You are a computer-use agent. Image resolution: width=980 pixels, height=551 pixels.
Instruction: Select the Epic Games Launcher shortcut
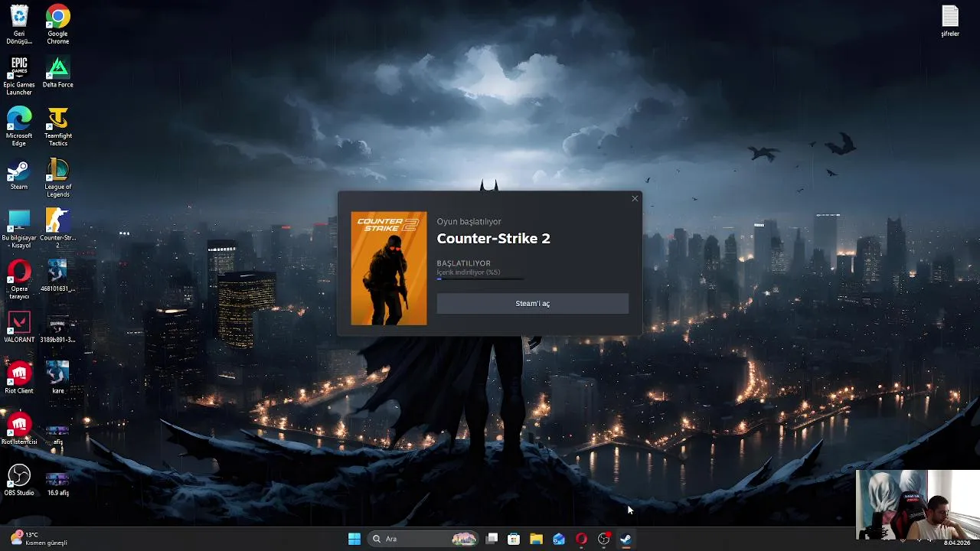click(x=19, y=76)
